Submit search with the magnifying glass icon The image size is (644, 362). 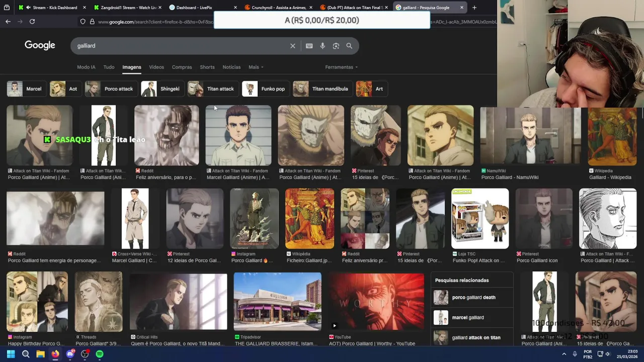349,46
